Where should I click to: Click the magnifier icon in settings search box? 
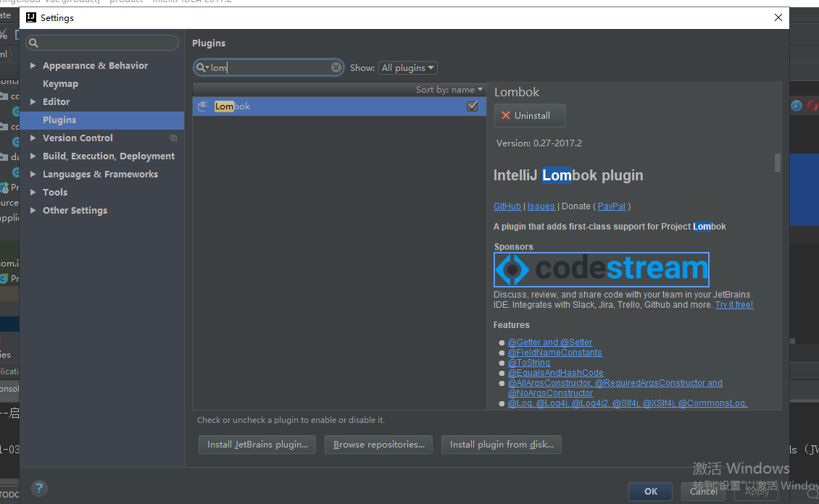coord(33,43)
